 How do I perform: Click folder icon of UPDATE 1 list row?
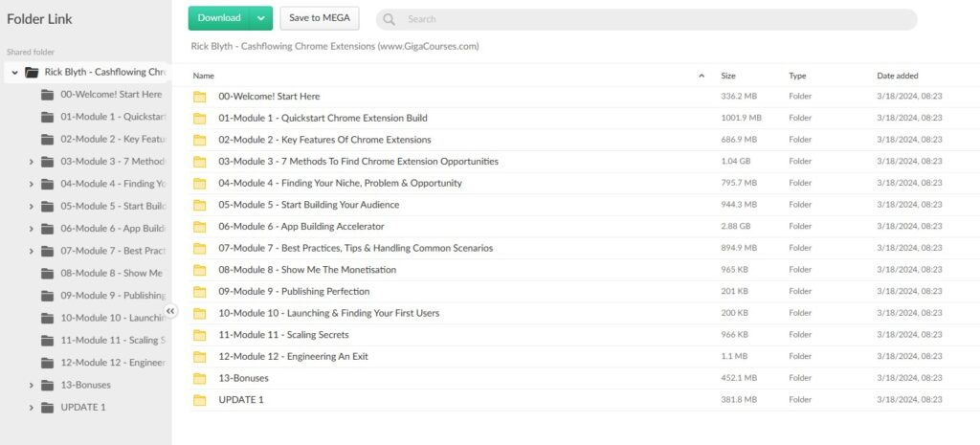tap(199, 400)
